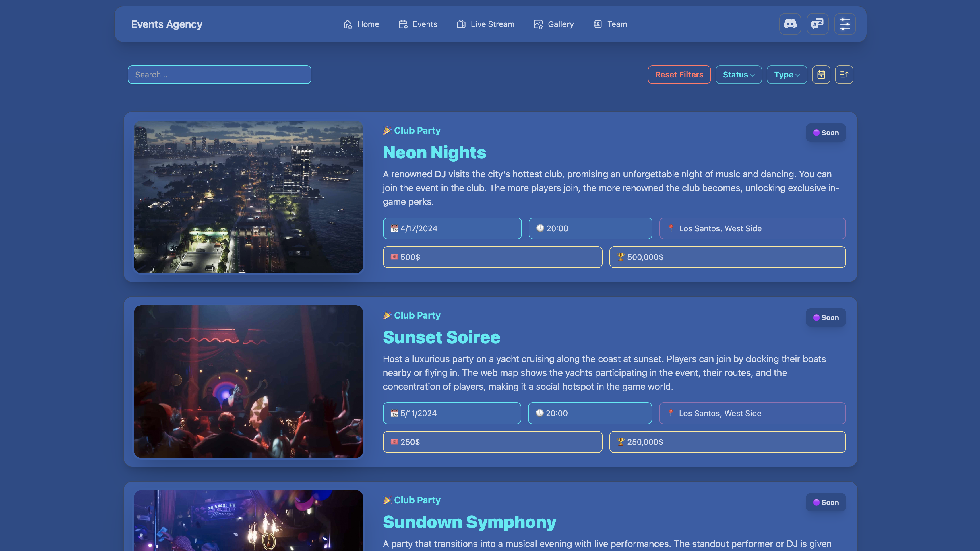Open the Neon Nights city thumbnail
Image resolution: width=980 pixels, height=551 pixels.
[x=248, y=197]
